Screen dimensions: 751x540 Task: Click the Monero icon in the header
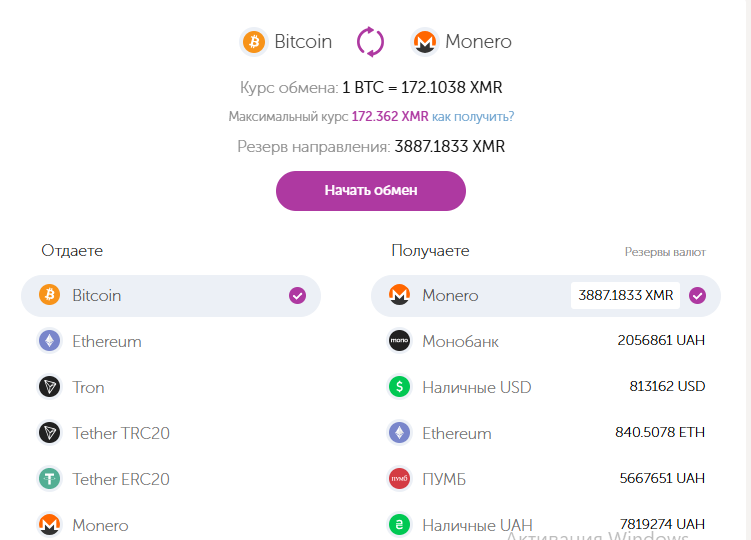pyautogui.click(x=424, y=42)
